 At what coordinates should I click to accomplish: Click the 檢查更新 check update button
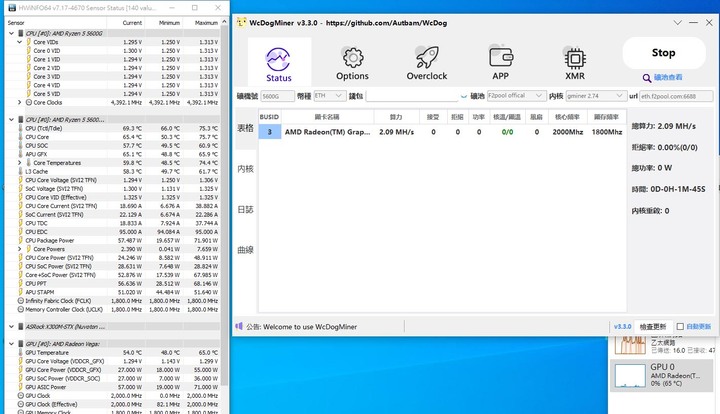coord(652,326)
